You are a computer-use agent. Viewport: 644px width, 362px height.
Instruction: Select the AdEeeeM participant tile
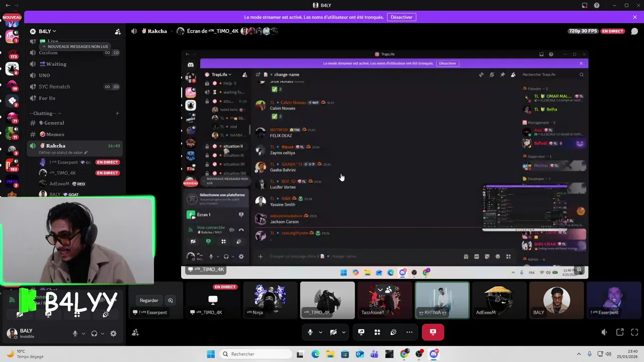point(499,300)
